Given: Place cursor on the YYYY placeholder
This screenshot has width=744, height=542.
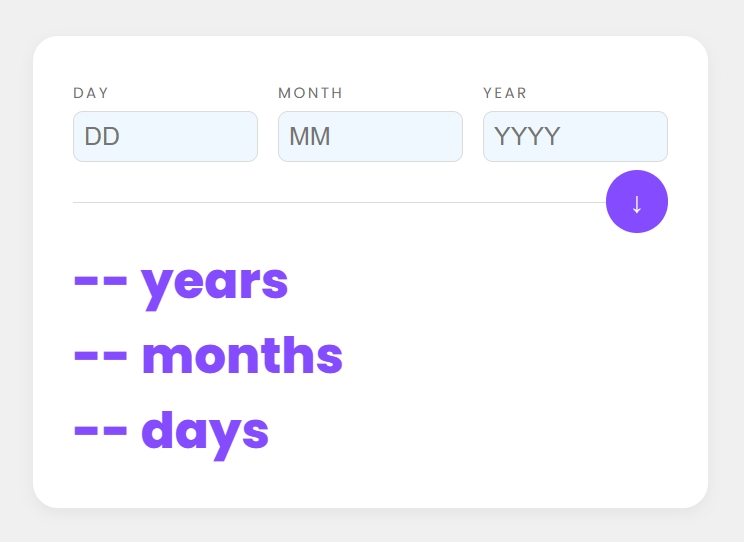Looking at the screenshot, I should pos(527,137).
